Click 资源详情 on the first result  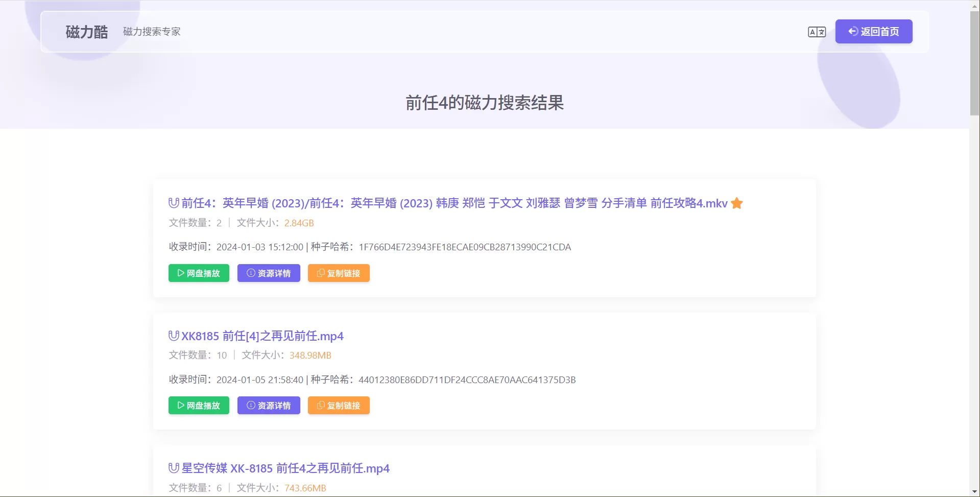click(x=269, y=273)
